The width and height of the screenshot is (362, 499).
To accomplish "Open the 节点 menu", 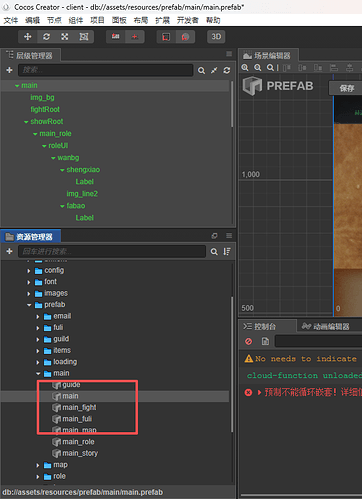I will coord(54,21).
